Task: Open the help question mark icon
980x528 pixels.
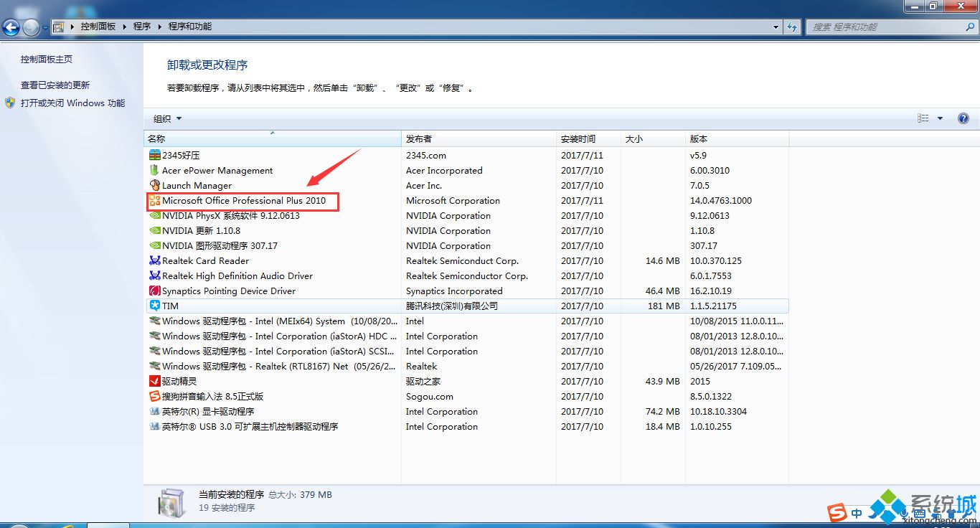Action: coord(963,118)
